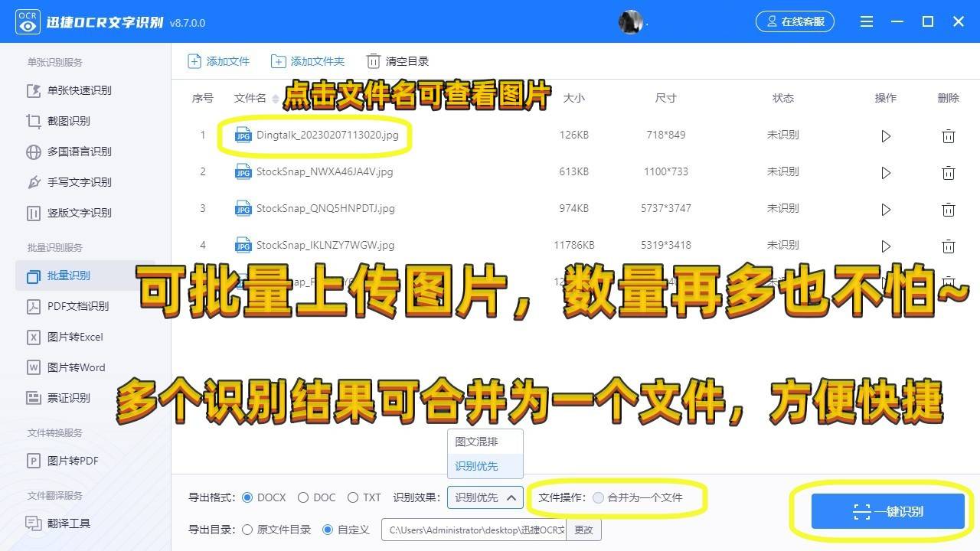Image resolution: width=980 pixels, height=551 pixels.
Task: Click 更改 to change export directory
Action: click(584, 530)
